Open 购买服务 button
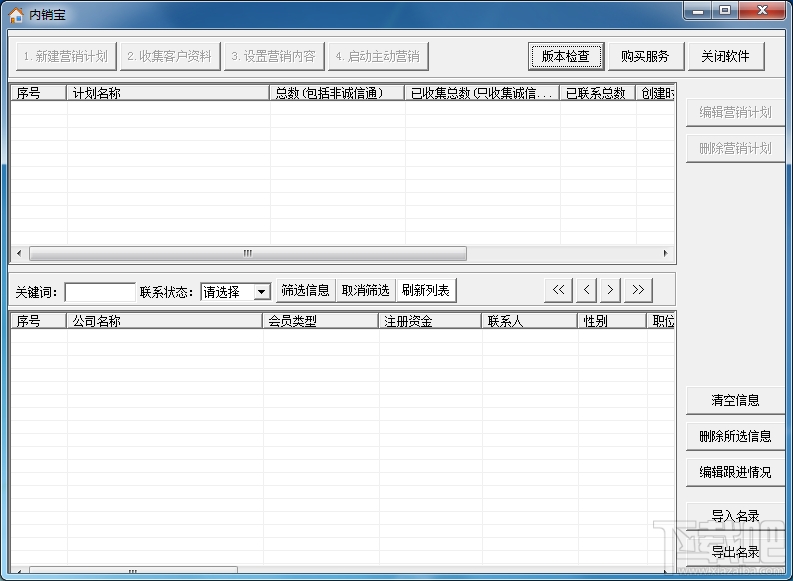 coord(645,56)
